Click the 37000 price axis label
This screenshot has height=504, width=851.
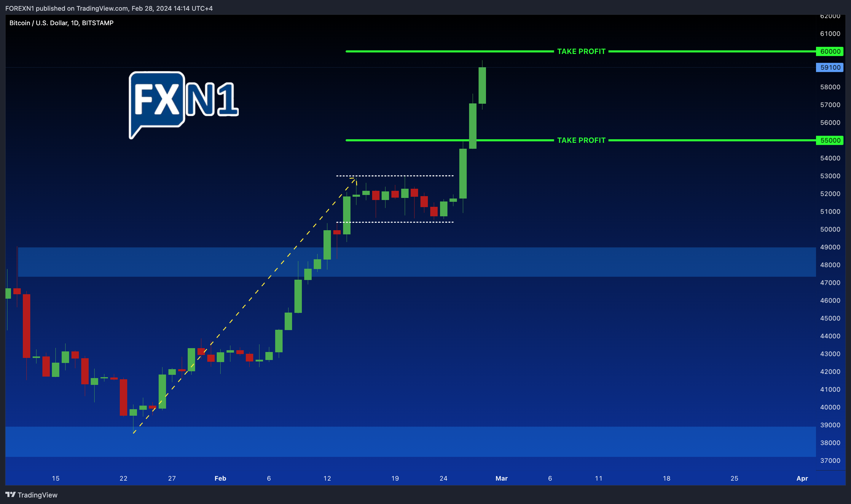(x=830, y=460)
